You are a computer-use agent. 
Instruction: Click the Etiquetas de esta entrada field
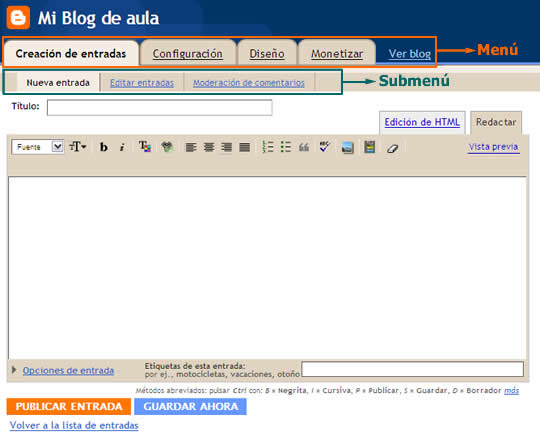click(412, 369)
